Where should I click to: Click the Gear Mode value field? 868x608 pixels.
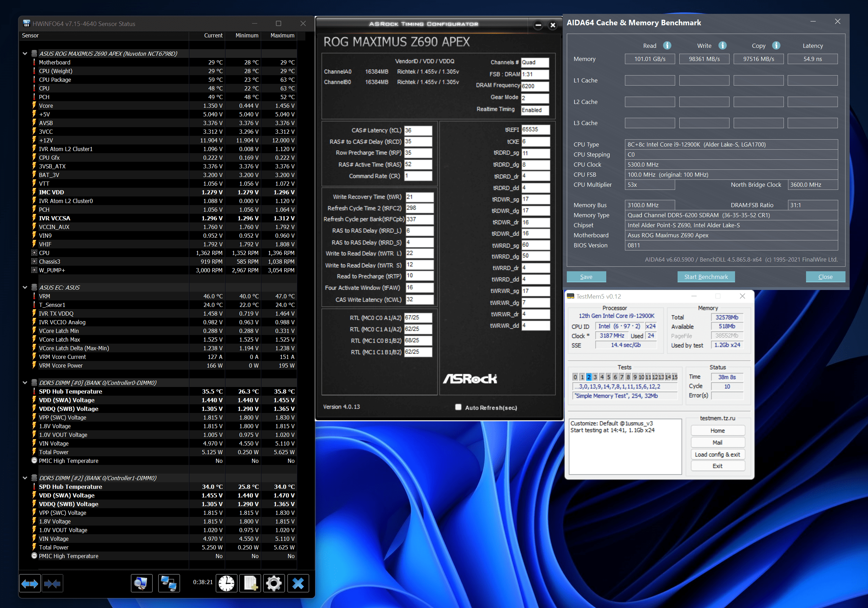(x=535, y=98)
